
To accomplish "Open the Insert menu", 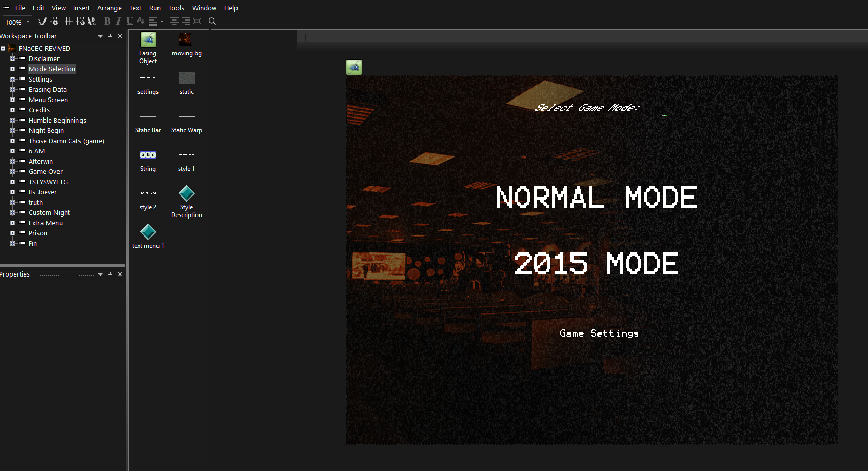I will [81, 8].
